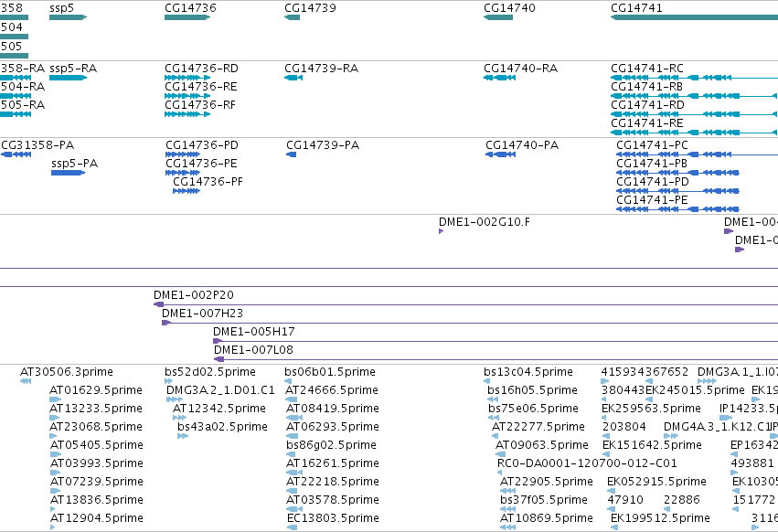Select EST AT01629.5prime label
The height and width of the screenshot is (532, 778).
pyautogui.click(x=96, y=390)
